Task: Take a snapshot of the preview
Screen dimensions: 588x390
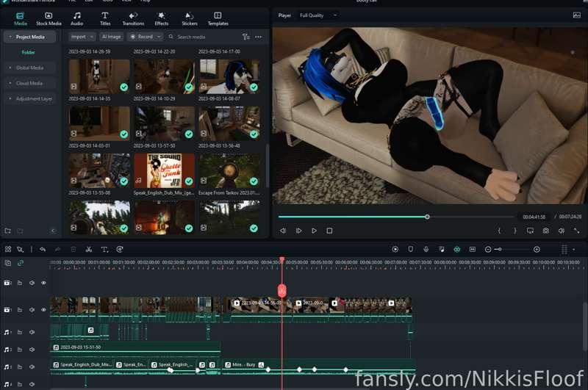Action: 545,231
